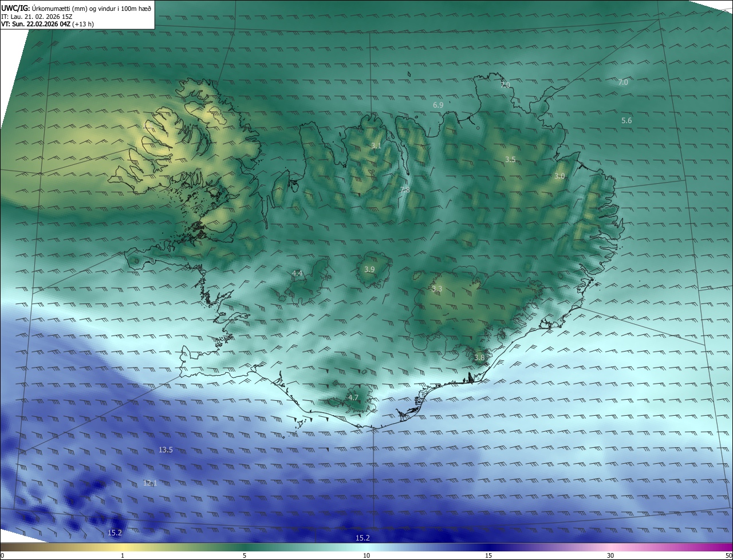Click the 3.8 value near the southeast coast
The image size is (733, 560).
pyautogui.click(x=479, y=358)
